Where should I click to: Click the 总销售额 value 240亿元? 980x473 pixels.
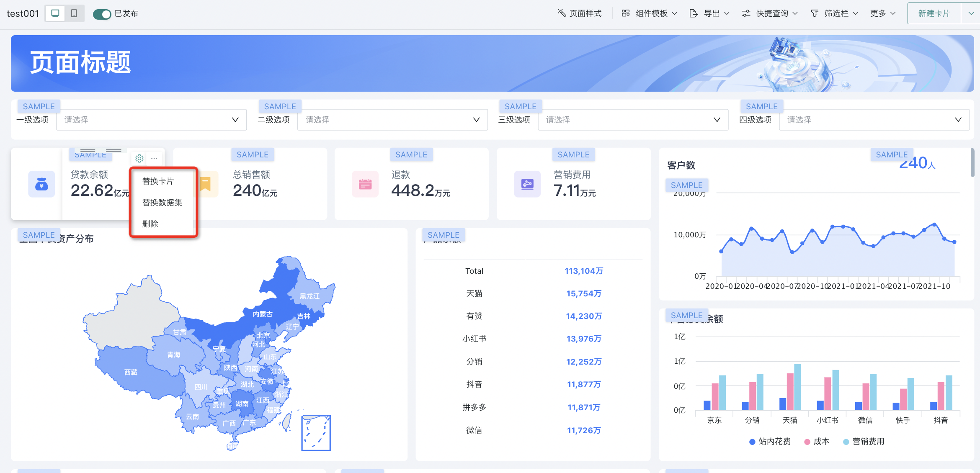(255, 191)
